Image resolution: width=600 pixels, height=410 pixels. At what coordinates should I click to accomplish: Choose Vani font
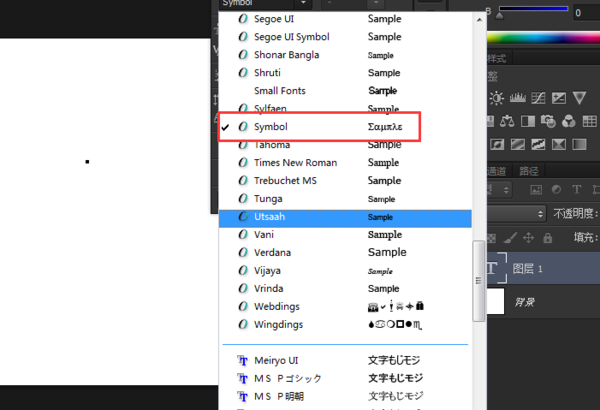(345, 235)
